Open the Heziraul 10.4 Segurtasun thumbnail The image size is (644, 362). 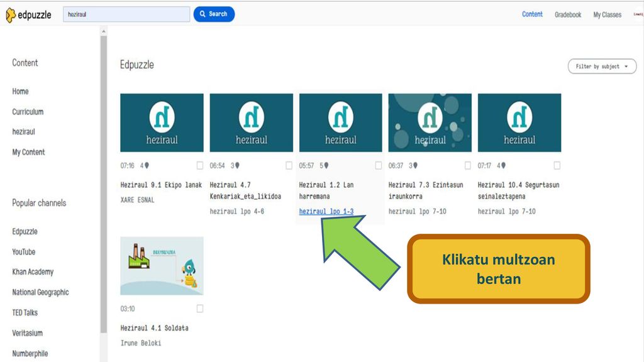click(519, 123)
